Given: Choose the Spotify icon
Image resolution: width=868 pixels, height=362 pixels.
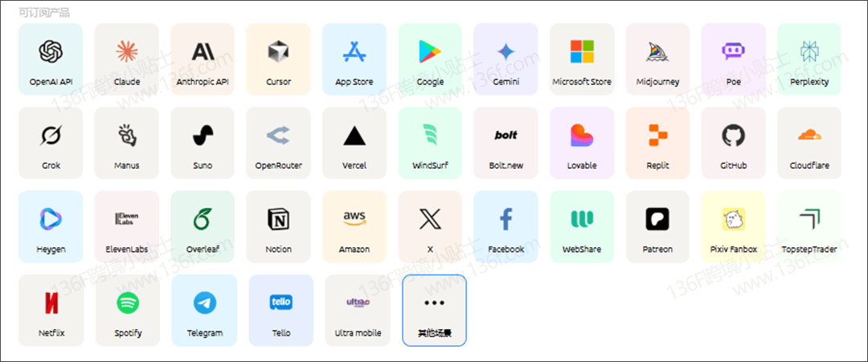Looking at the screenshot, I should click(128, 303).
